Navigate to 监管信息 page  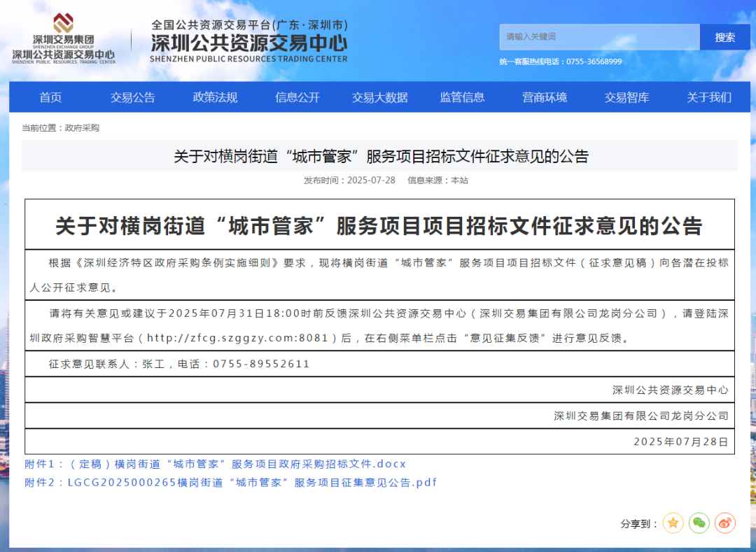coord(462,97)
